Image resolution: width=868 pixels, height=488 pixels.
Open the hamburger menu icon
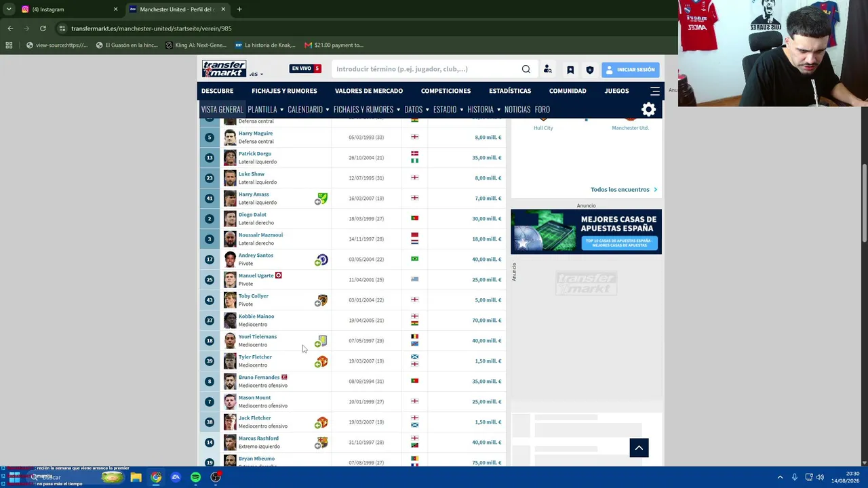655,91
